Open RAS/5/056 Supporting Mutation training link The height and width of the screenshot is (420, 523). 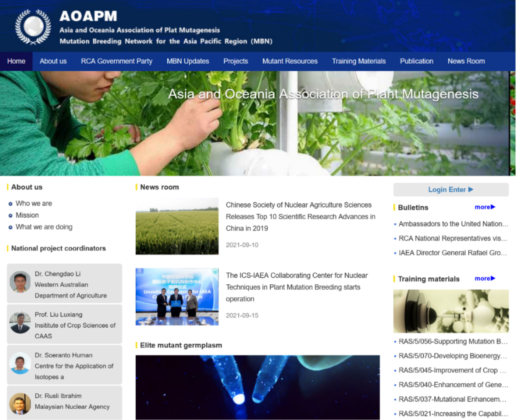453,342
